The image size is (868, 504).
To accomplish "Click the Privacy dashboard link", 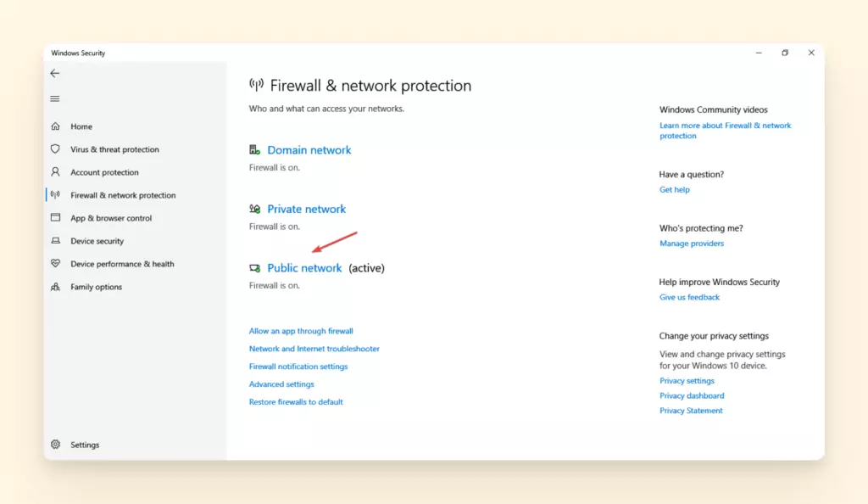I will point(692,395).
